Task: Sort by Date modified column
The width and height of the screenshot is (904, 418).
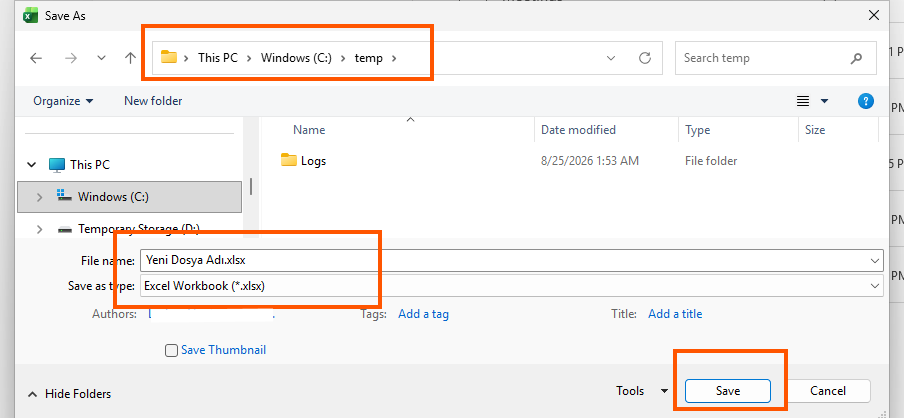Action: [578, 130]
